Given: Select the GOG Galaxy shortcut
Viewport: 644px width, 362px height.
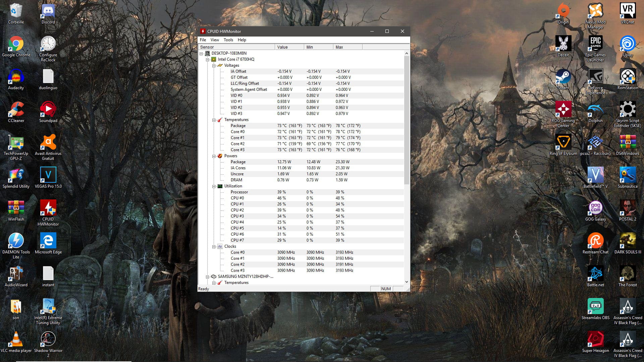Looking at the screenshot, I should click(x=595, y=211).
